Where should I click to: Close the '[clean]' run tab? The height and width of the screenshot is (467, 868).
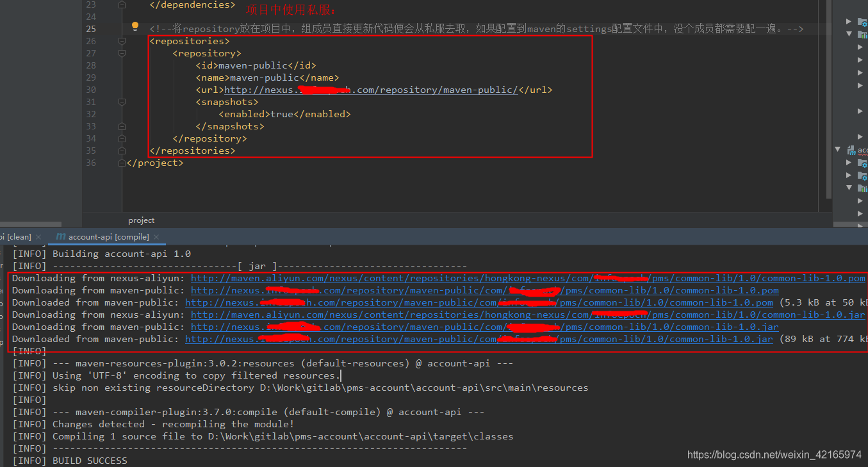[38, 237]
